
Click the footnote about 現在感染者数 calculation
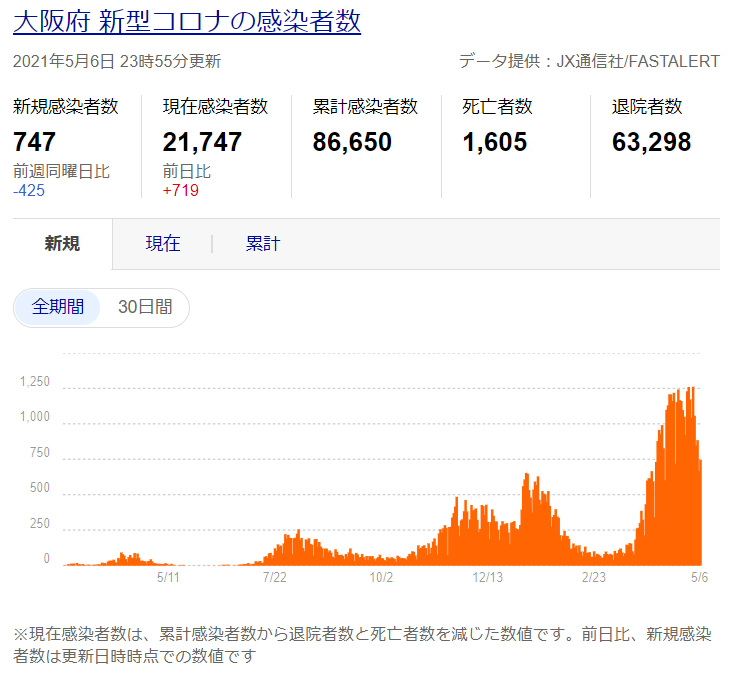tap(360, 645)
